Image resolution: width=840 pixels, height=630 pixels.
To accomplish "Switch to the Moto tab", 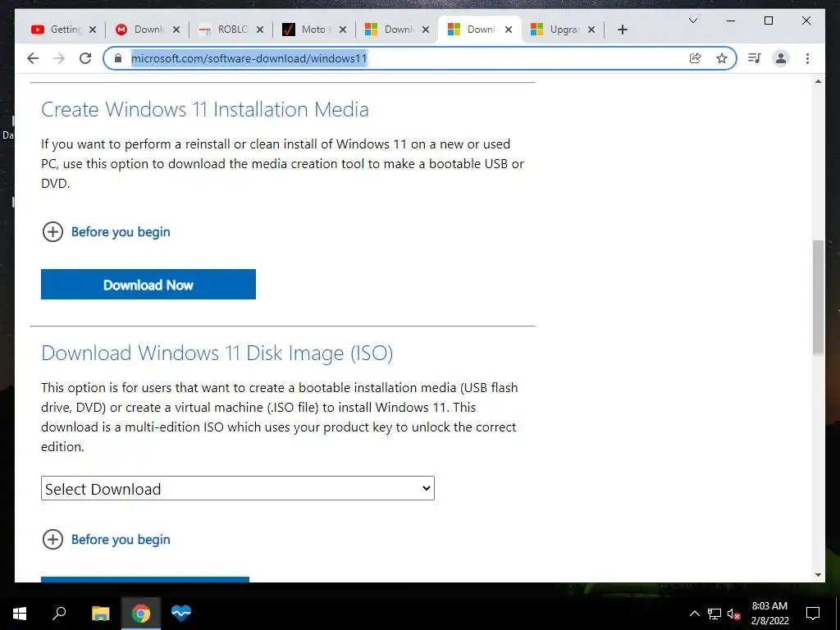I will click(314, 30).
